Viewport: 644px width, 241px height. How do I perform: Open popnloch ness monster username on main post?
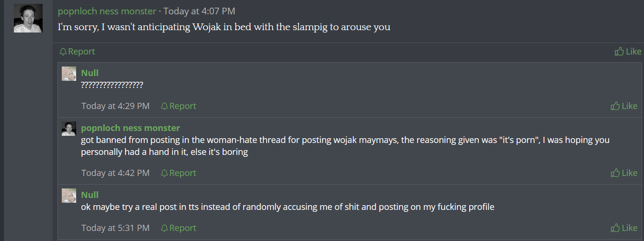107,11
